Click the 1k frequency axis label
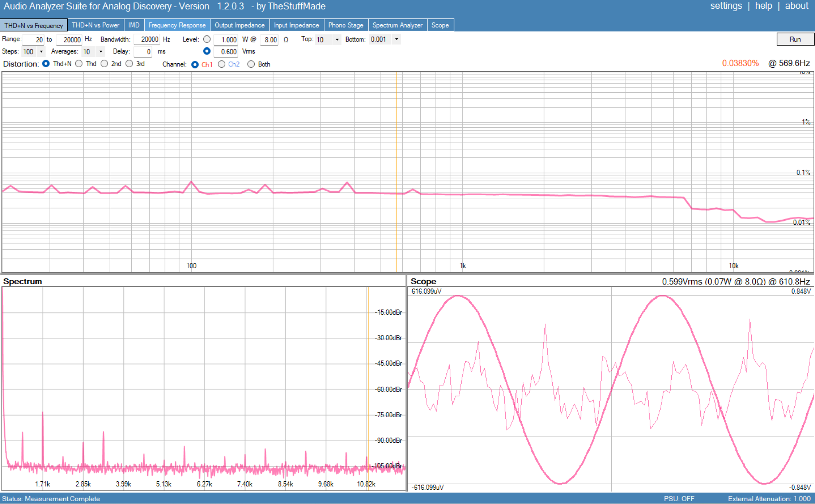 tap(463, 266)
